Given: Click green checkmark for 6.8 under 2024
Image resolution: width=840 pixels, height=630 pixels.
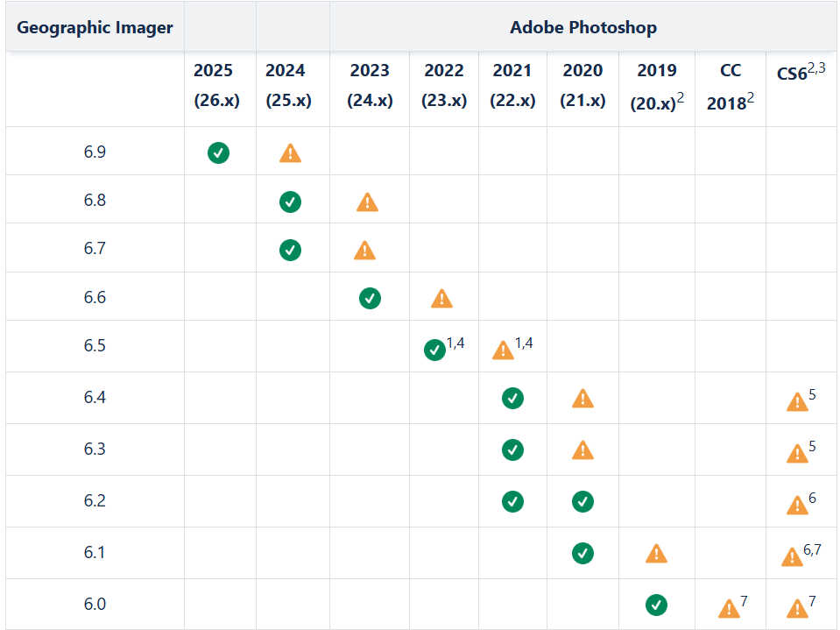Looking at the screenshot, I should tap(290, 202).
